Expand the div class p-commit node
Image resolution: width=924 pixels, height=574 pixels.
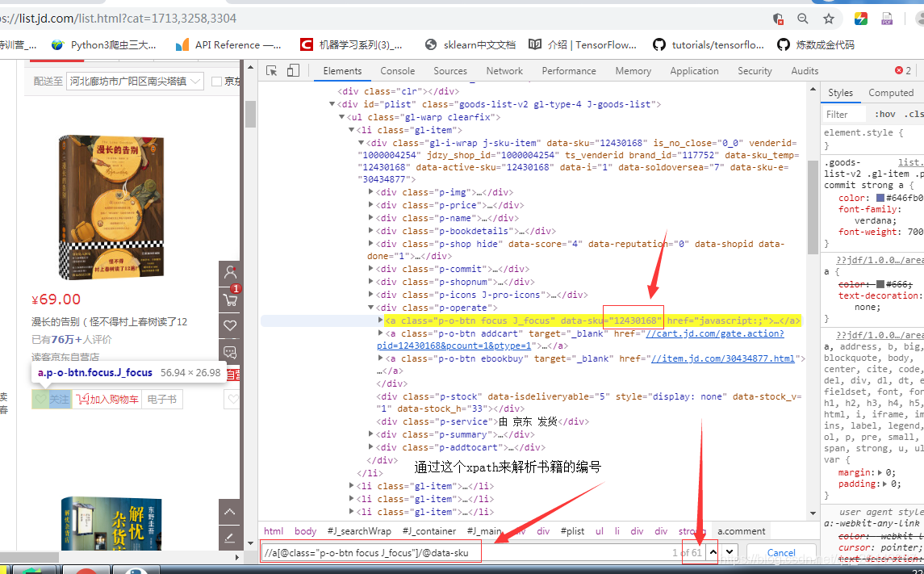(x=370, y=268)
